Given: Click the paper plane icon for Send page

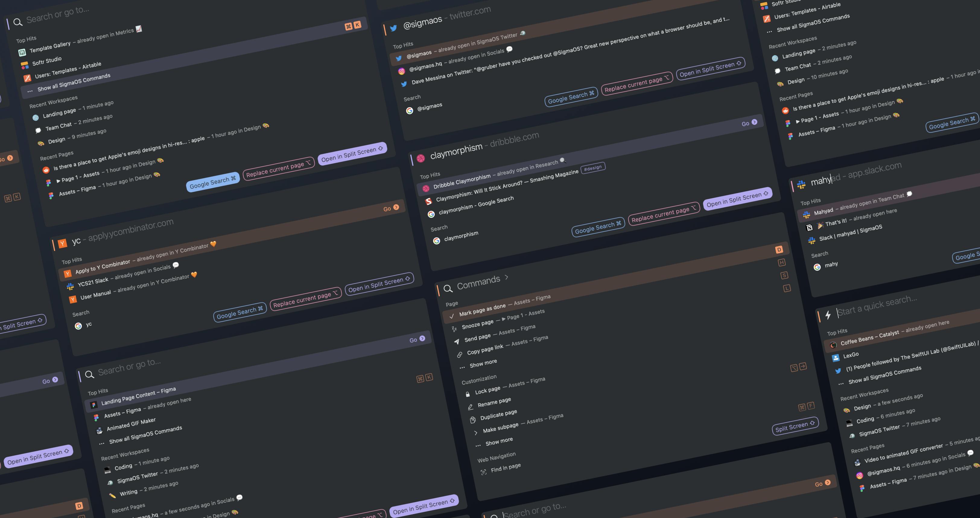Looking at the screenshot, I should click(x=457, y=342).
